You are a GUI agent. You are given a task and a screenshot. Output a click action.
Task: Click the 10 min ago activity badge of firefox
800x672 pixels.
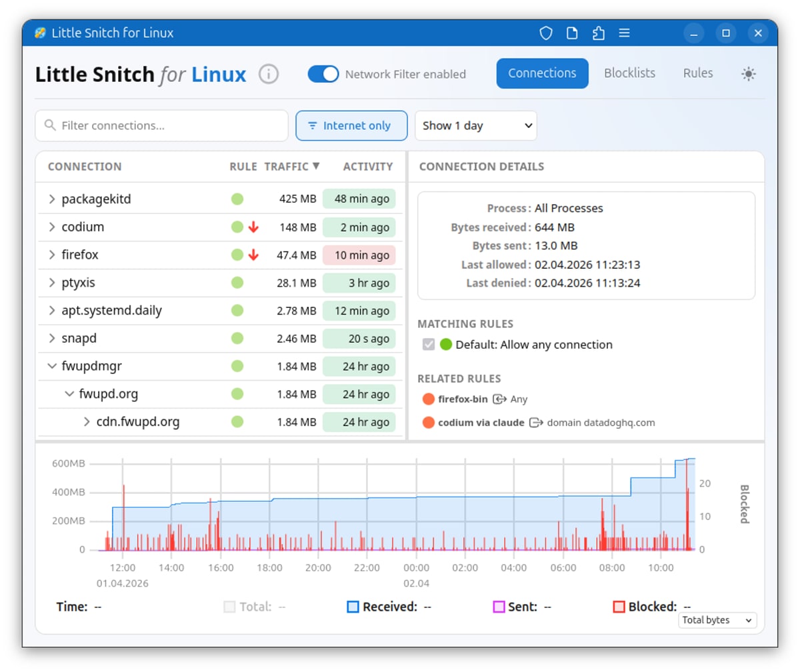tap(359, 255)
